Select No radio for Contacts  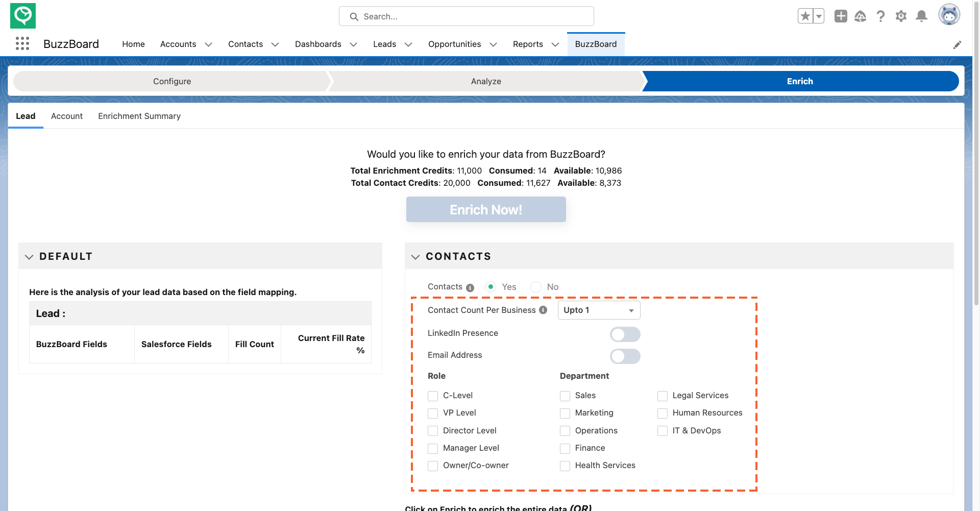(x=536, y=287)
